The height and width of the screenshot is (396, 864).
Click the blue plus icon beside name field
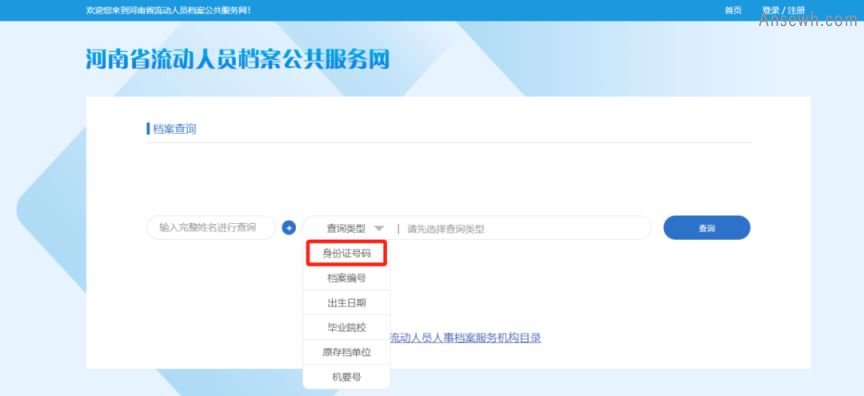(289, 227)
